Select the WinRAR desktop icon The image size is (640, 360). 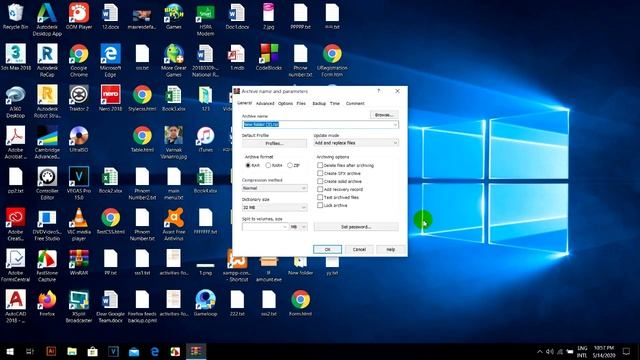[x=79, y=262]
